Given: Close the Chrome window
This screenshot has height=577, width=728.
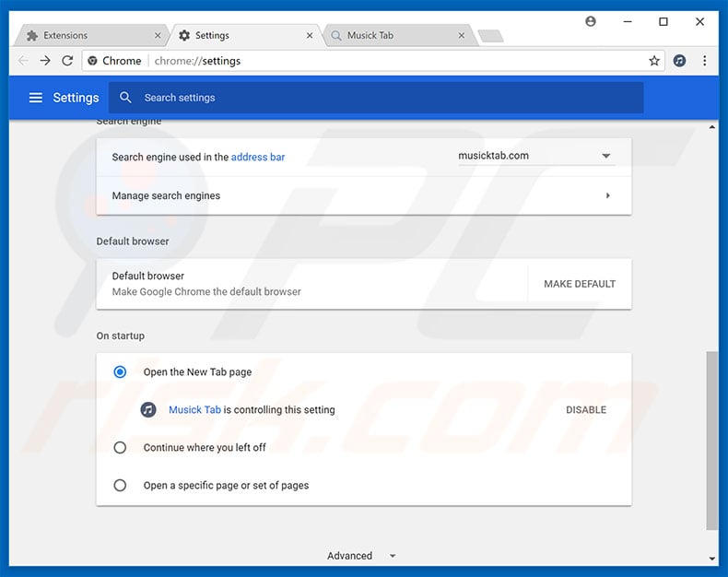Looking at the screenshot, I should [699, 21].
